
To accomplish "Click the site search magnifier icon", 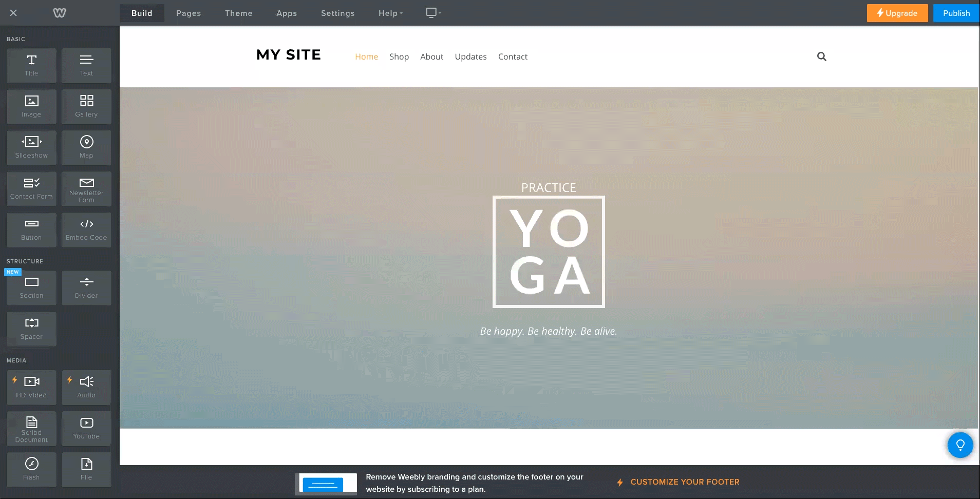I will point(822,56).
